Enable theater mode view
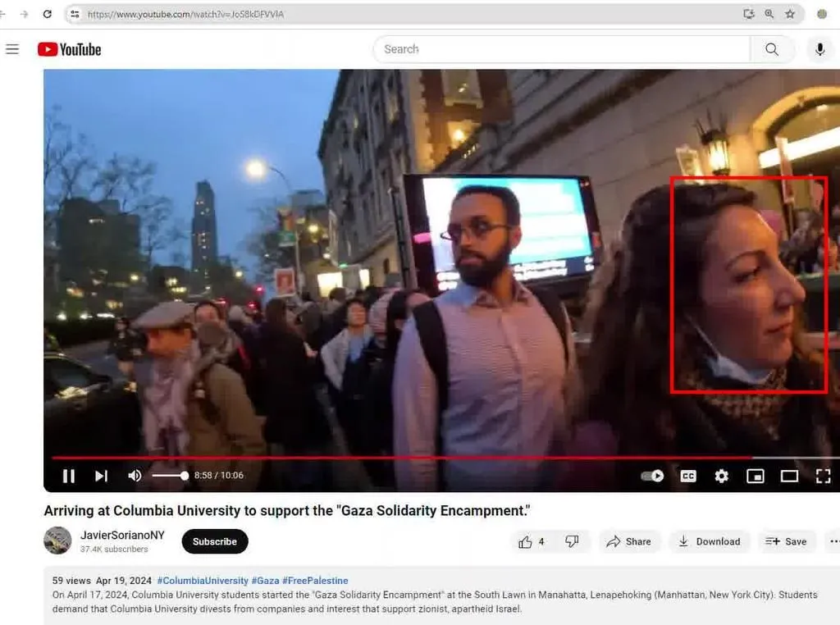Viewport: 840px width, 625px height. point(789,476)
